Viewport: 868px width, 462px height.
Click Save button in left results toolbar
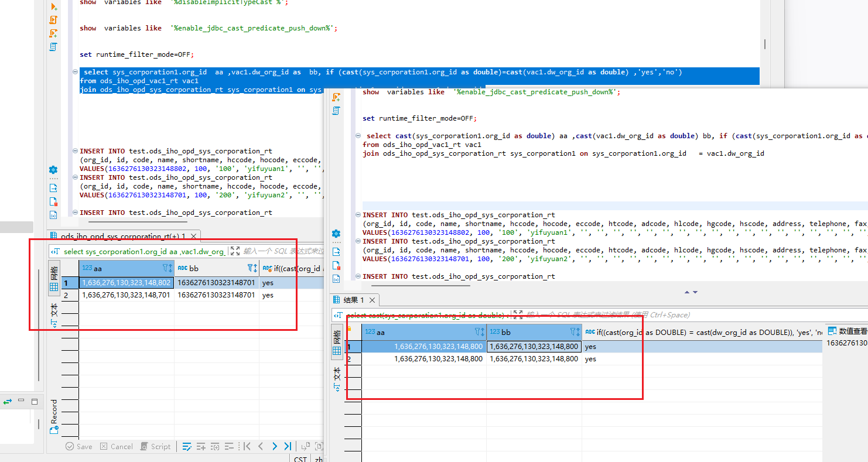79,446
